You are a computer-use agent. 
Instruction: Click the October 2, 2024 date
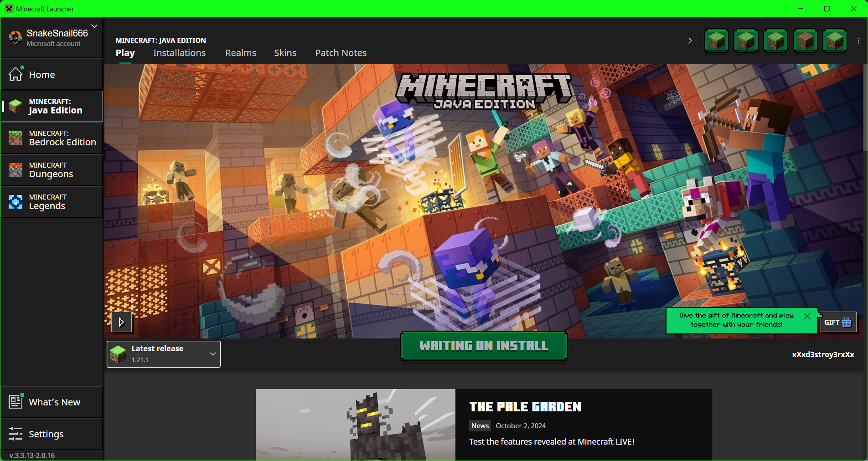[x=521, y=425]
